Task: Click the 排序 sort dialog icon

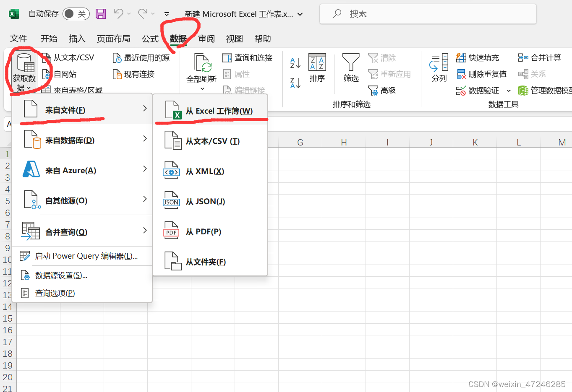Action: click(x=317, y=62)
